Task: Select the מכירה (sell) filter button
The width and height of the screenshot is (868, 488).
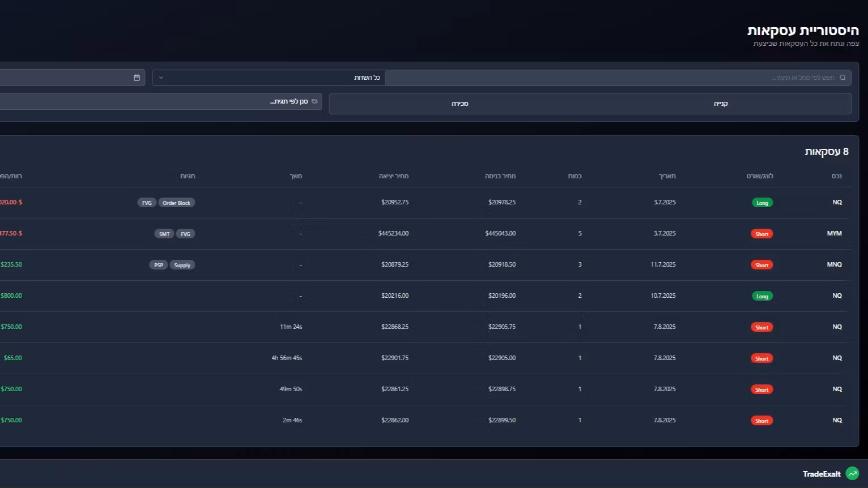Action: [x=459, y=104]
